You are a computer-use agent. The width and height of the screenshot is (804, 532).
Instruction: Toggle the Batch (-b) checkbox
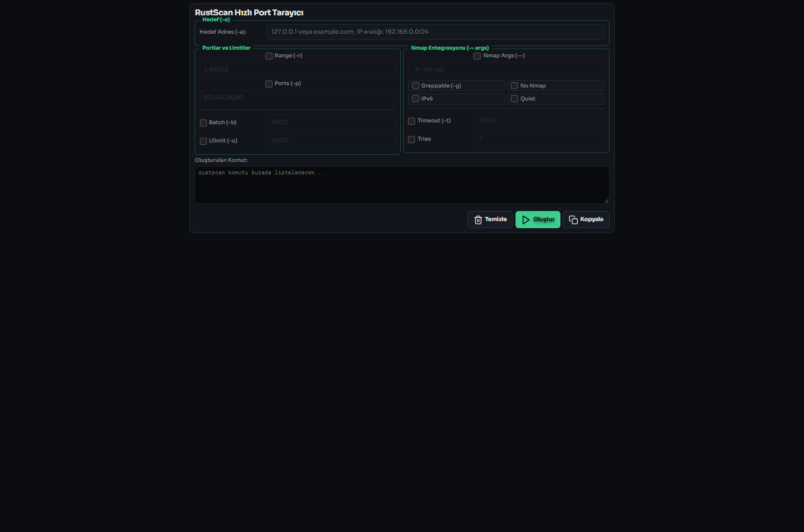(203, 123)
